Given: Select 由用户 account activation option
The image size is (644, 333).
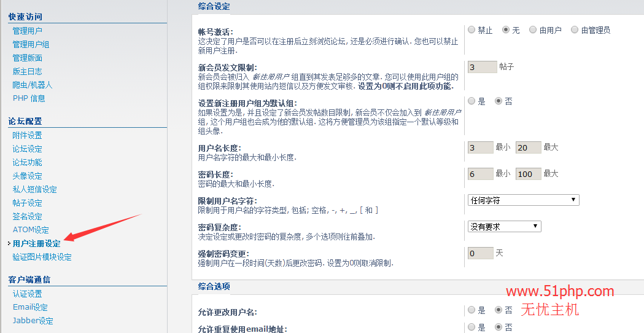Looking at the screenshot, I should [x=533, y=29].
